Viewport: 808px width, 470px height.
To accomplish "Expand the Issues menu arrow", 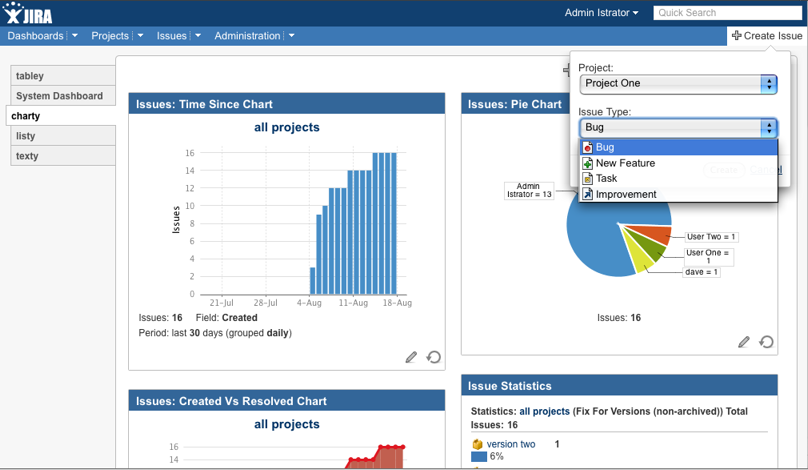I will pyautogui.click(x=198, y=36).
